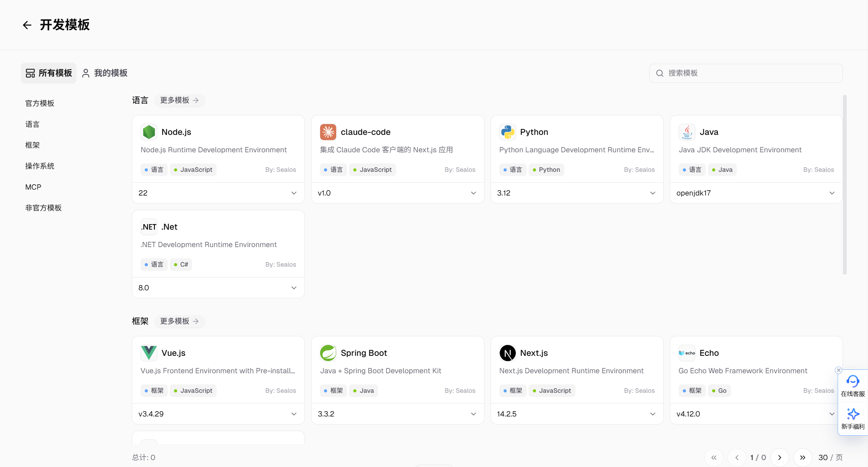Click 更多模板 link next to 语言

click(x=179, y=100)
